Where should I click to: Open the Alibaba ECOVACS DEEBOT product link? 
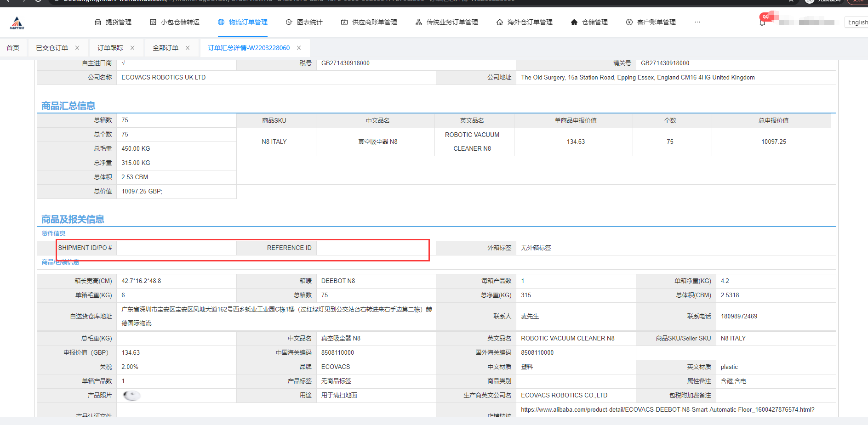click(667, 409)
